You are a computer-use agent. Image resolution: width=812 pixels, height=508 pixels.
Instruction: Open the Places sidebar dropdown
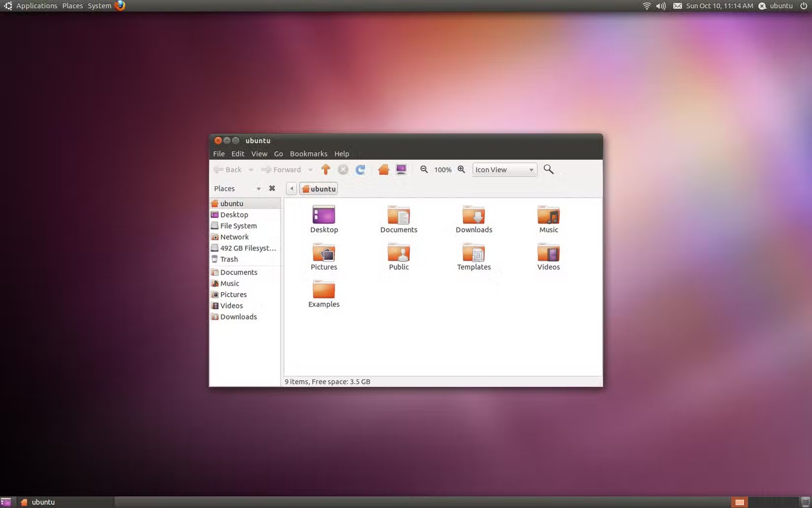tap(258, 188)
